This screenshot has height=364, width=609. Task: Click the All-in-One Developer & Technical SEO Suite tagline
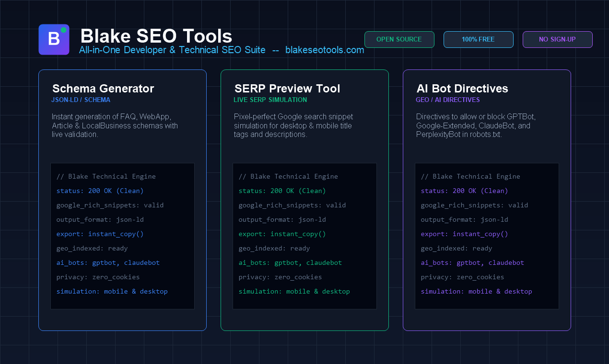click(x=172, y=50)
